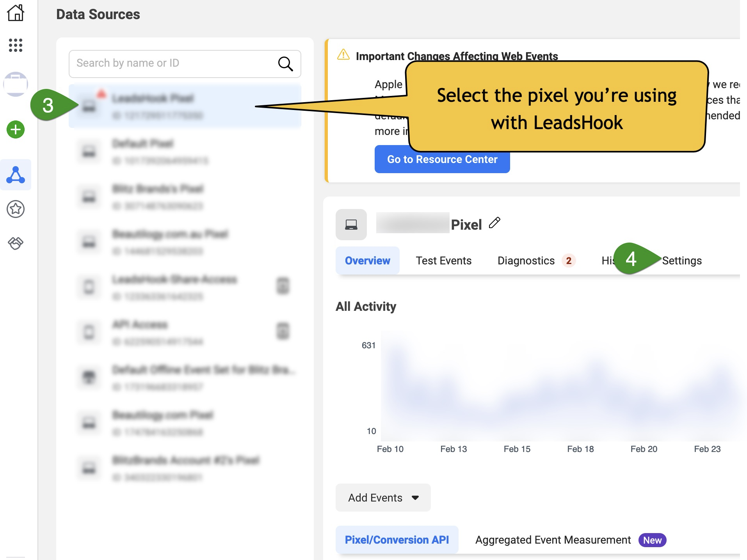The image size is (747, 560).
Task: Click the LeadsHook Share Access row's right icon
Action: coord(283,286)
